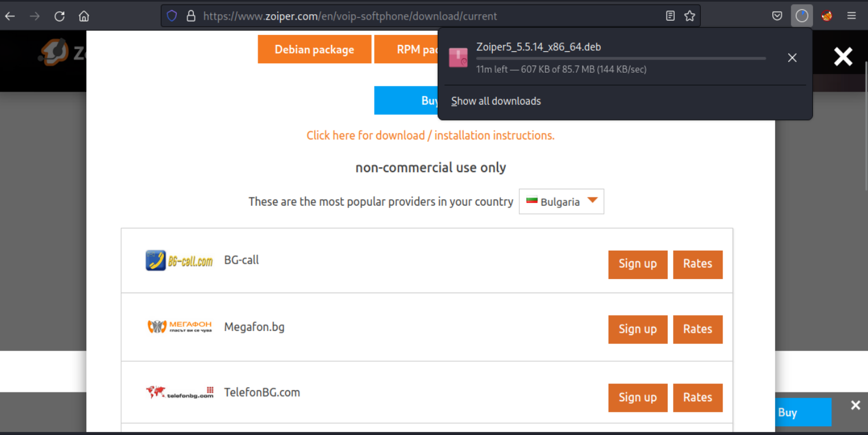This screenshot has height=435, width=868.
Task: Open the tracking protection shield icon
Action: (x=172, y=16)
